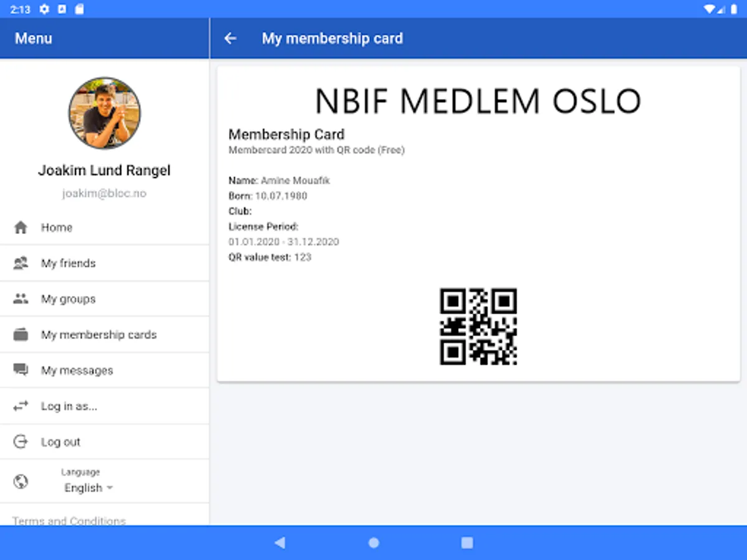Screen dimensions: 747x560
Task: Tap the My messages chat icon
Action: coord(21,370)
